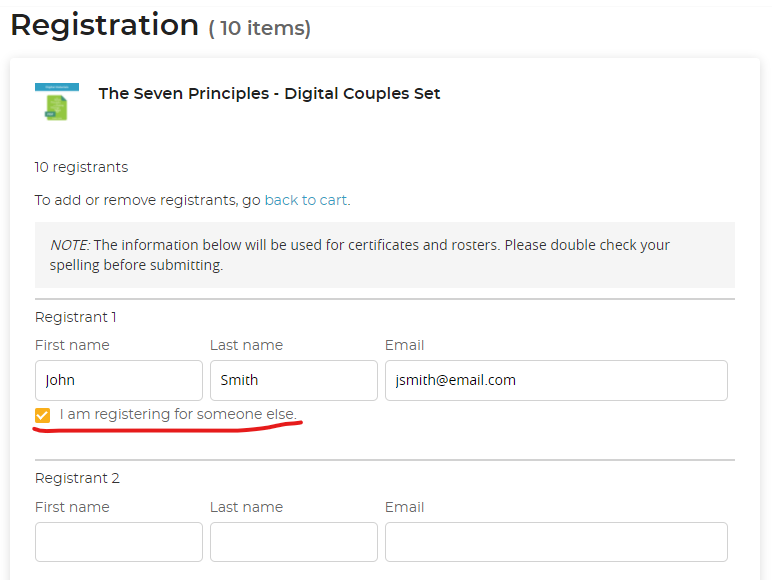The height and width of the screenshot is (580, 772).
Task: Click the NOTE about certificates and rosters
Action: [384, 255]
